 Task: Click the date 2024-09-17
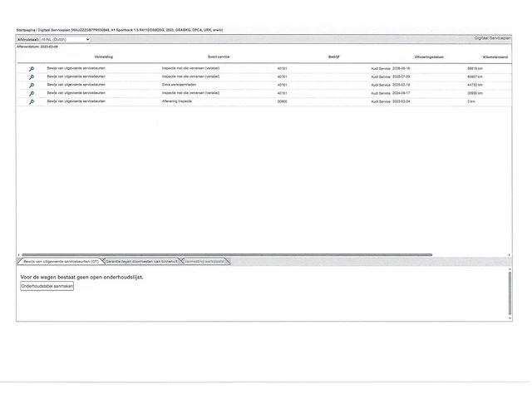pyautogui.click(x=401, y=93)
